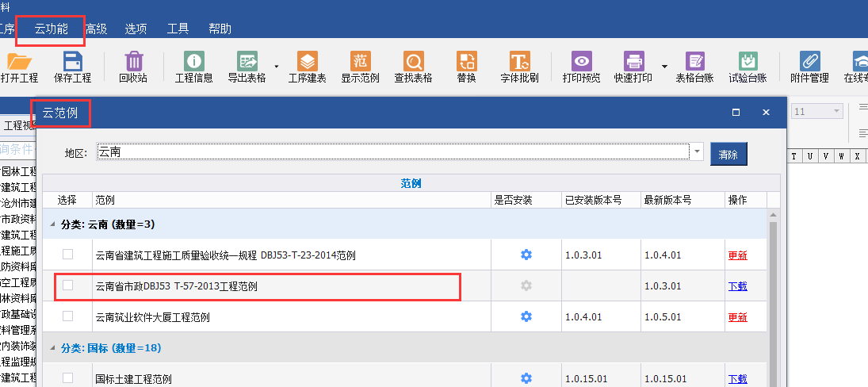The width and height of the screenshot is (868, 387).
Task: Click the 操作 column header
Action: (746, 200)
